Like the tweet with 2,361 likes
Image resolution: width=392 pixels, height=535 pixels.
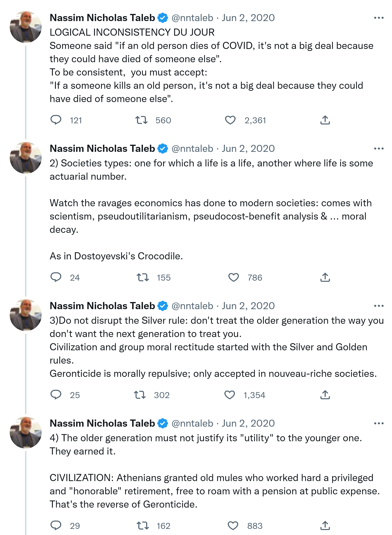pyautogui.click(x=230, y=120)
